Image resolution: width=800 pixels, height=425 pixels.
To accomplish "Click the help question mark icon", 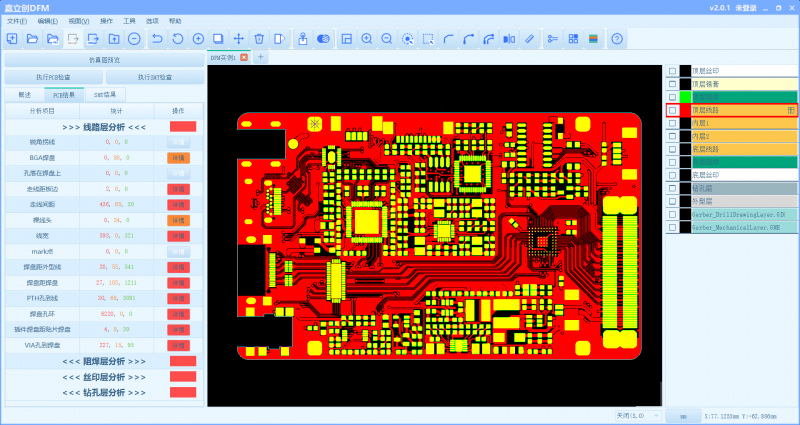I will click(x=617, y=39).
